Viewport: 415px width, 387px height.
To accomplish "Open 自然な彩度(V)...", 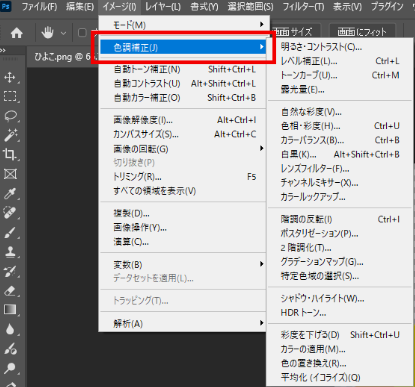I will pos(341,112).
